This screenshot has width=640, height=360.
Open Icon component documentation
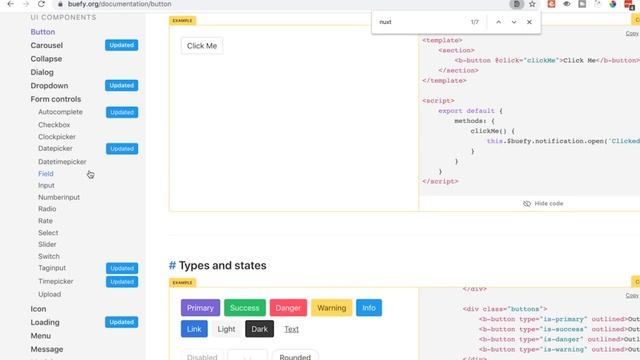[x=38, y=309]
